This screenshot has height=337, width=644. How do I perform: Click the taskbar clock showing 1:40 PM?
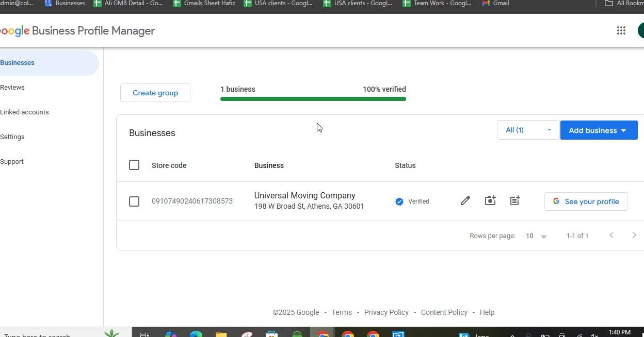coord(620,332)
